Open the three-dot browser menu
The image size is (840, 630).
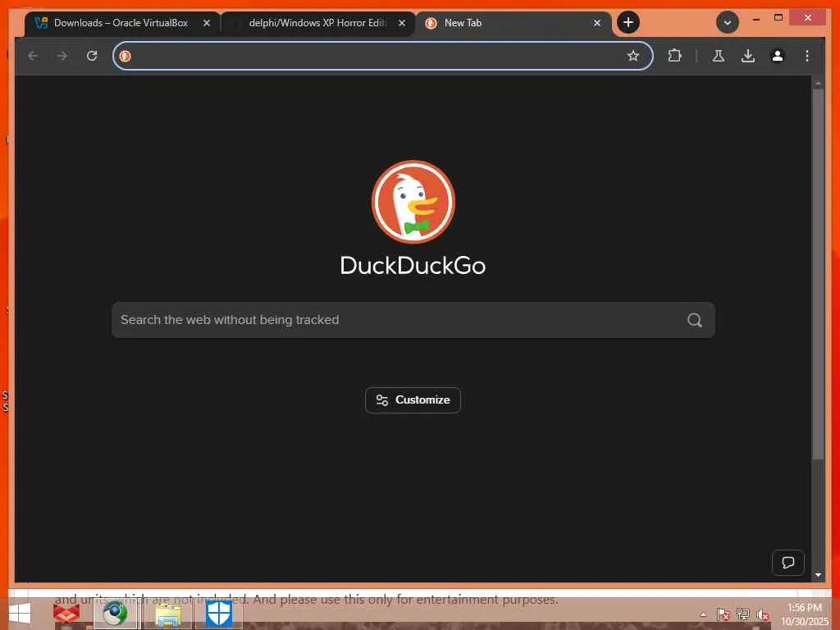tap(807, 56)
